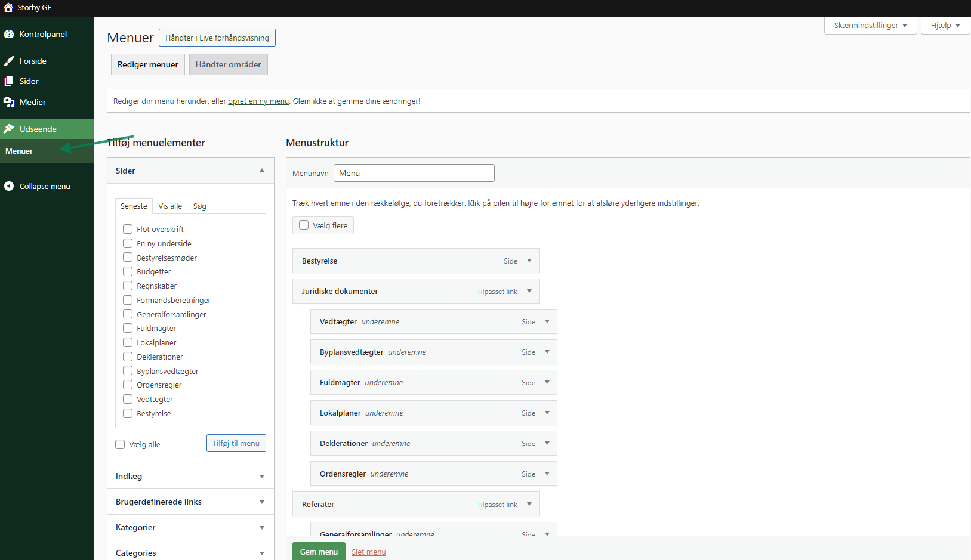Collapse the Sider panel arrow
The image size is (971, 560).
pos(261,171)
